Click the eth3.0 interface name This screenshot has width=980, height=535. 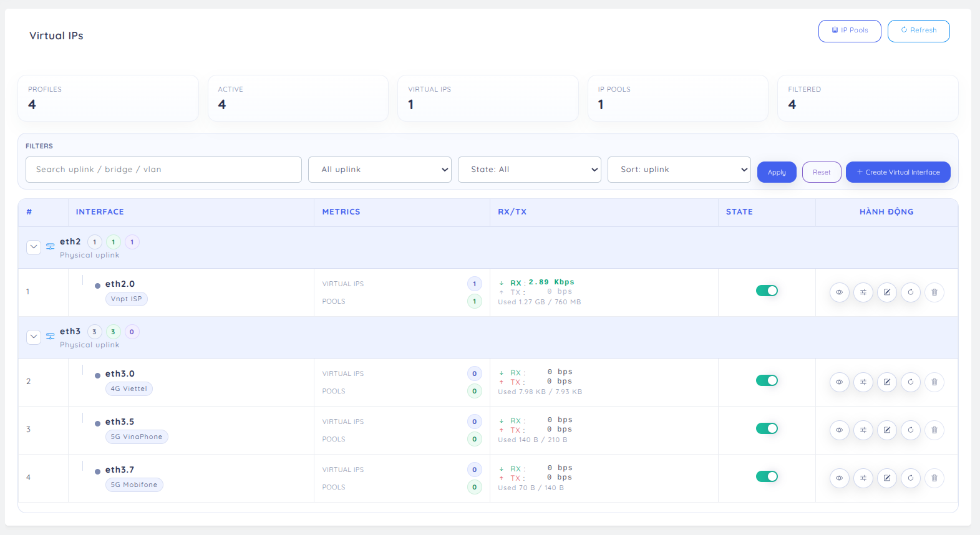tap(120, 374)
